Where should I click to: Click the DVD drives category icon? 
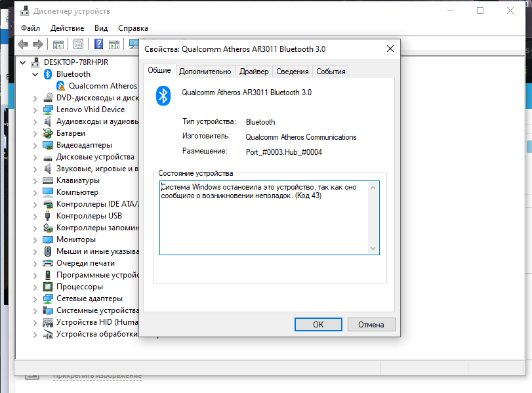48,98
